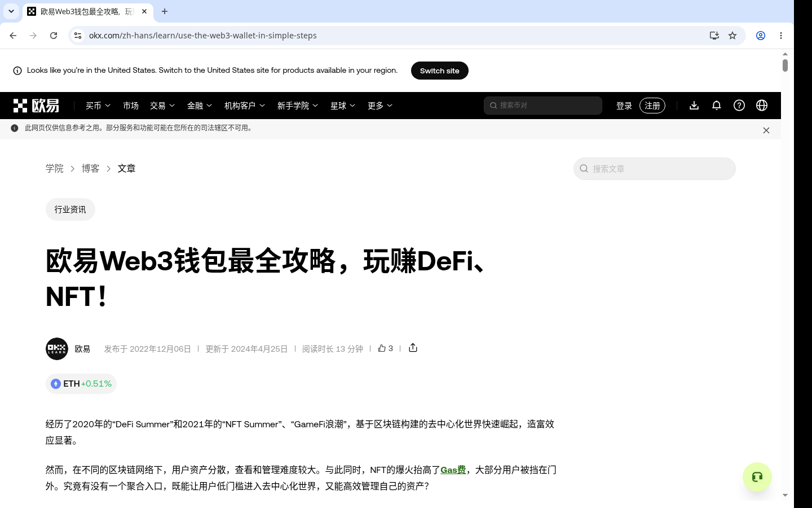Click the text 发布于 2022年12月06日
The width and height of the screenshot is (812, 508).
pyautogui.click(x=148, y=349)
